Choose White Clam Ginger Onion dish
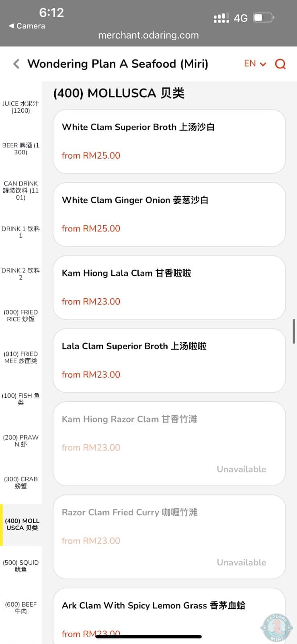This screenshot has height=644, width=297. (169, 214)
